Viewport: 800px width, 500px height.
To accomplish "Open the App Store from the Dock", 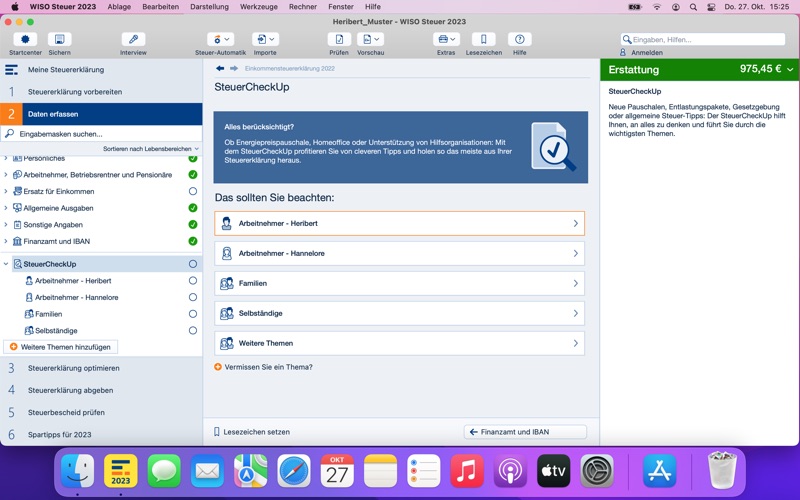I will tap(660, 471).
